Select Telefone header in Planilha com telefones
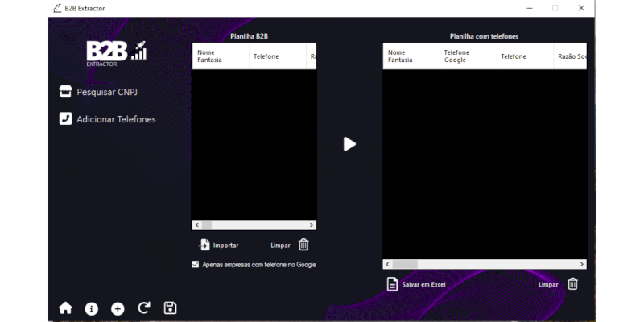 pyautogui.click(x=526, y=56)
